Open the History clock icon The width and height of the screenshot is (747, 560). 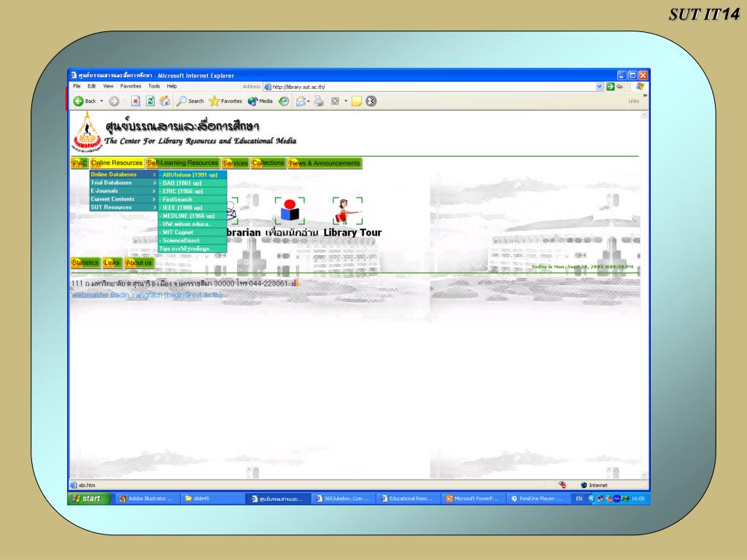point(284,101)
